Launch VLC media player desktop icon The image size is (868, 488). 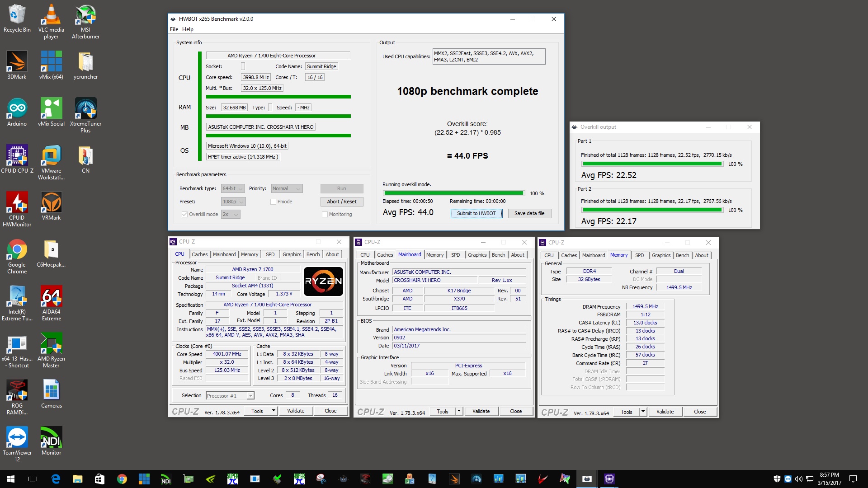click(x=51, y=21)
